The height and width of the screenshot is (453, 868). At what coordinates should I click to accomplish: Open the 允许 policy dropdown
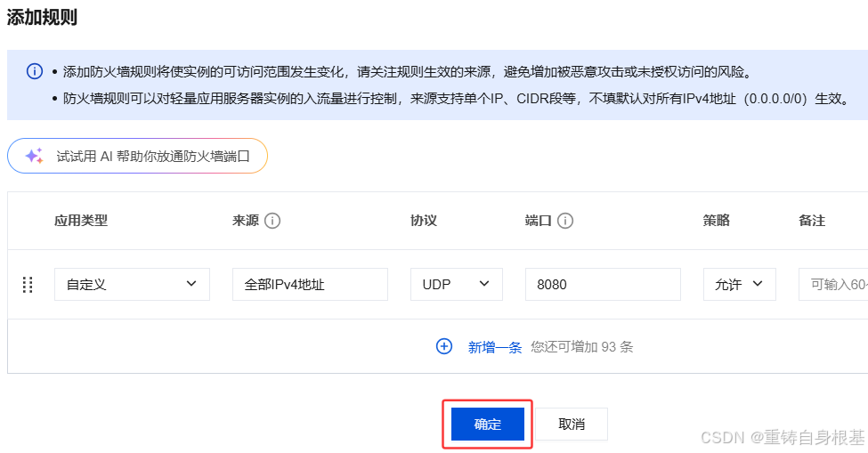[739, 285]
